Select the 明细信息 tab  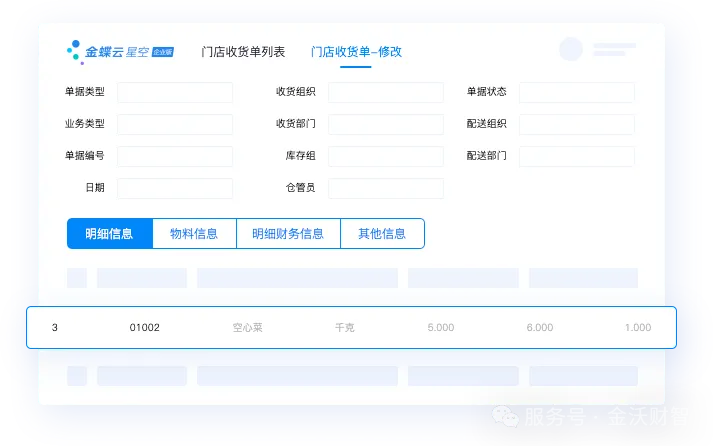coord(110,234)
